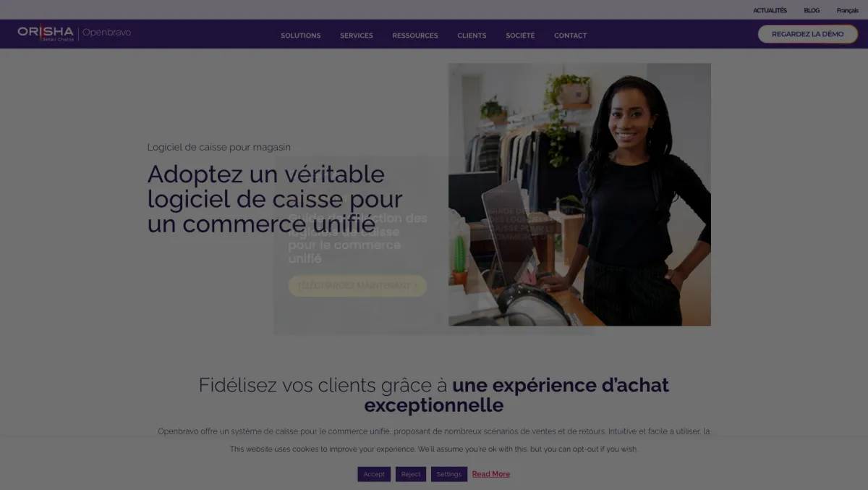
Task: Expand the Société navigation menu
Action: pyautogui.click(x=520, y=35)
